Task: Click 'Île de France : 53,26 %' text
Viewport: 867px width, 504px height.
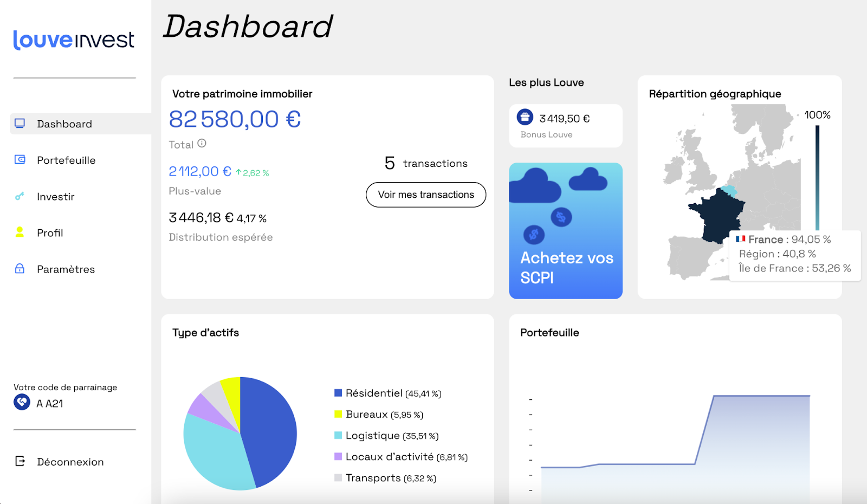Action: pos(795,268)
